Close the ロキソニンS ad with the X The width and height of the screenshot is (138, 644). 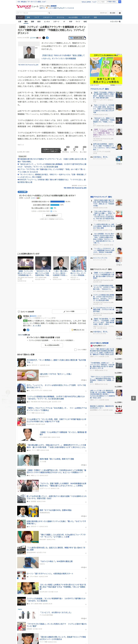[121, 55]
